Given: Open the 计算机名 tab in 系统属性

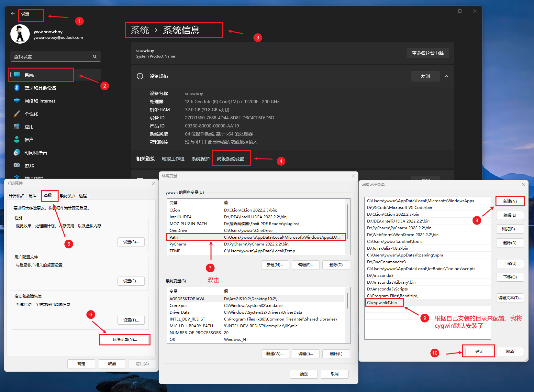Looking at the screenshot, I should (x=17, y=196).
